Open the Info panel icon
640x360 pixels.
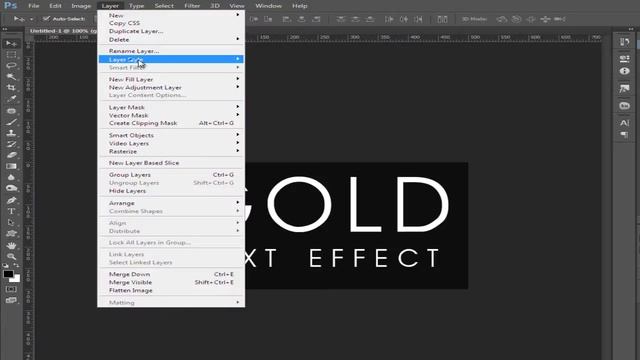pos(624,71)
